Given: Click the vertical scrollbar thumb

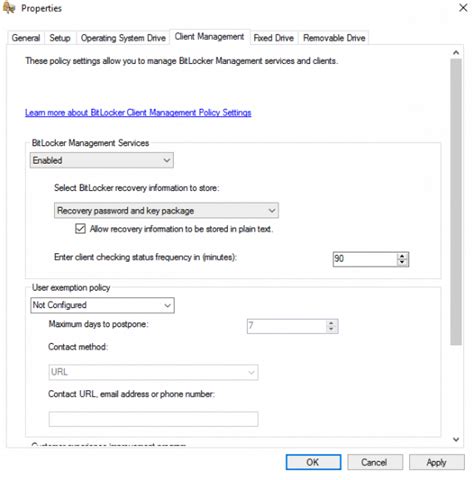Looking at the screenshot, I should click(456, 202).
